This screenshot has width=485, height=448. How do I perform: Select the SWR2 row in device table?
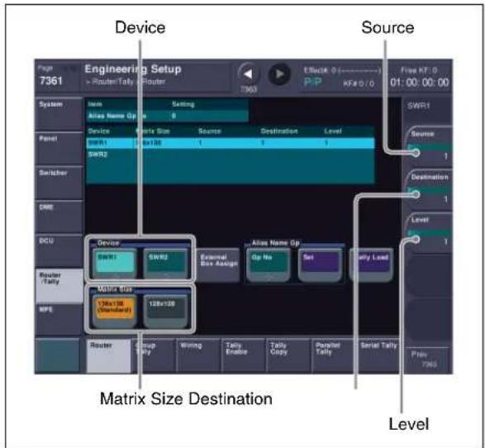pyautogui.click(x=231, y=155)
